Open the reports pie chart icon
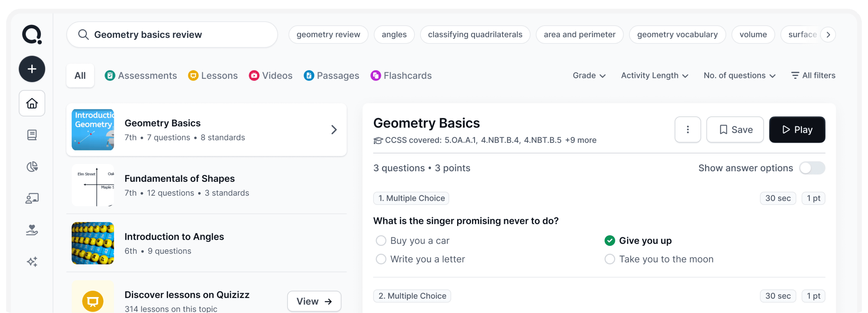868x313 pixels. pyautogui.click(x=32, y=167)
